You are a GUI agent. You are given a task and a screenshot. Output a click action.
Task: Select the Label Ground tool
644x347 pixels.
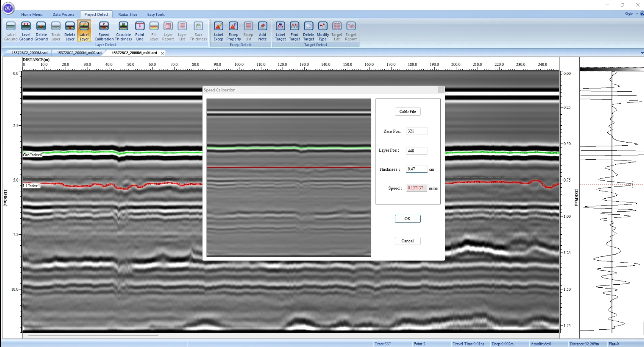tap(11, 31)
